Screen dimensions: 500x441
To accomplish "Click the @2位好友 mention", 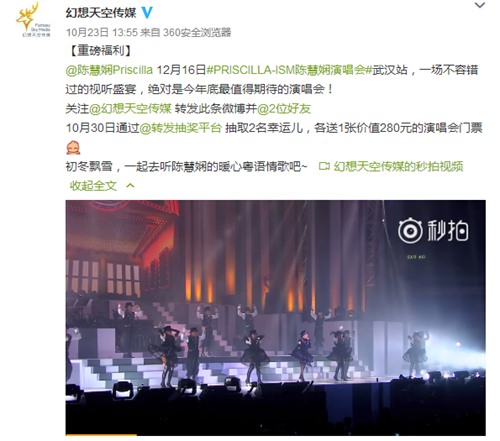I will click(x=284, y=109).
